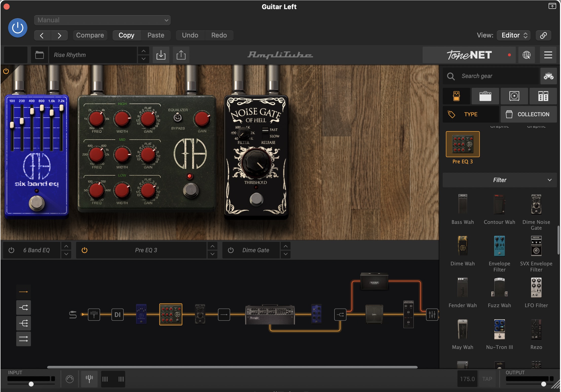Click the input routing dial icon
This screenshot has height=392, width=561.
click(x=70, y=379)
